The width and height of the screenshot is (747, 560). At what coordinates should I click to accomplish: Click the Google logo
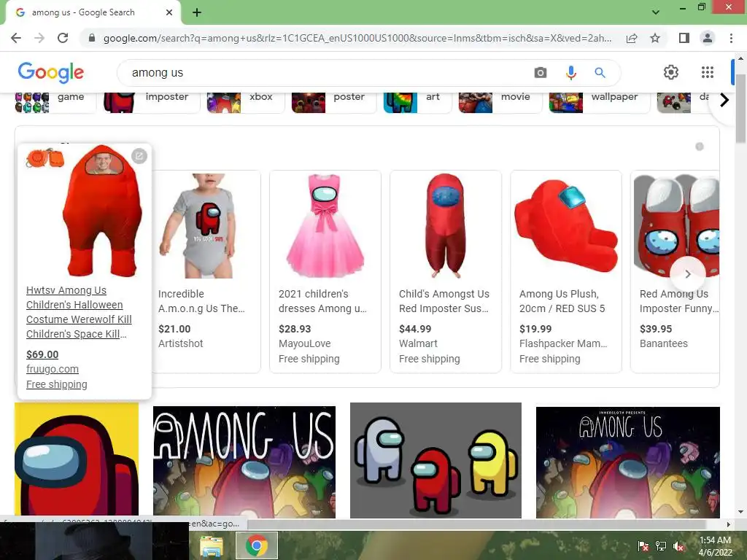[x=51, y=72]
